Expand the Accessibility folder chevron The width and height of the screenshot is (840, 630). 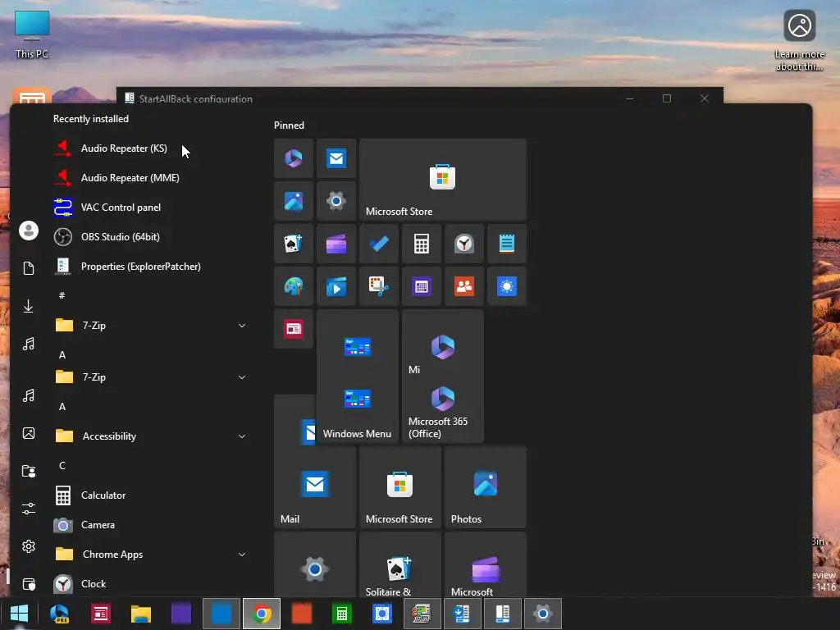[242, 436]
